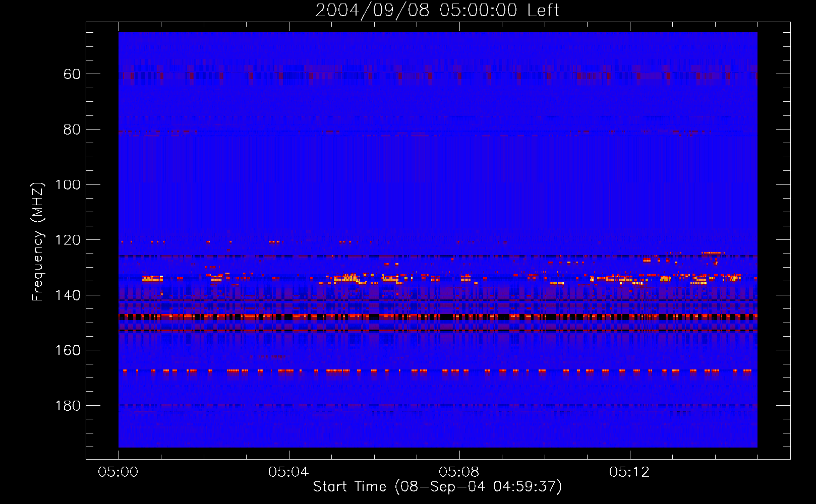816x504 pixels.
Task: Click the 180 MHz frequency tick label
Action: (x=68, y=406)
